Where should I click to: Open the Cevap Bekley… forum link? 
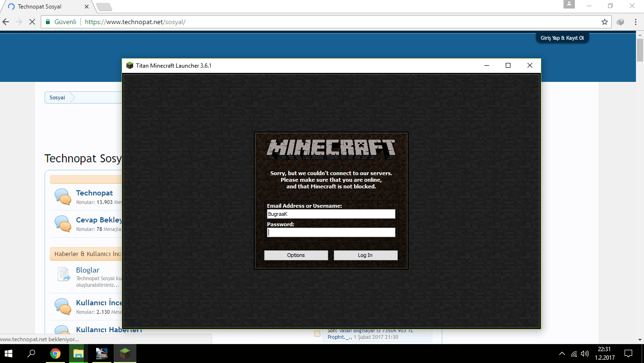(99, 220)
